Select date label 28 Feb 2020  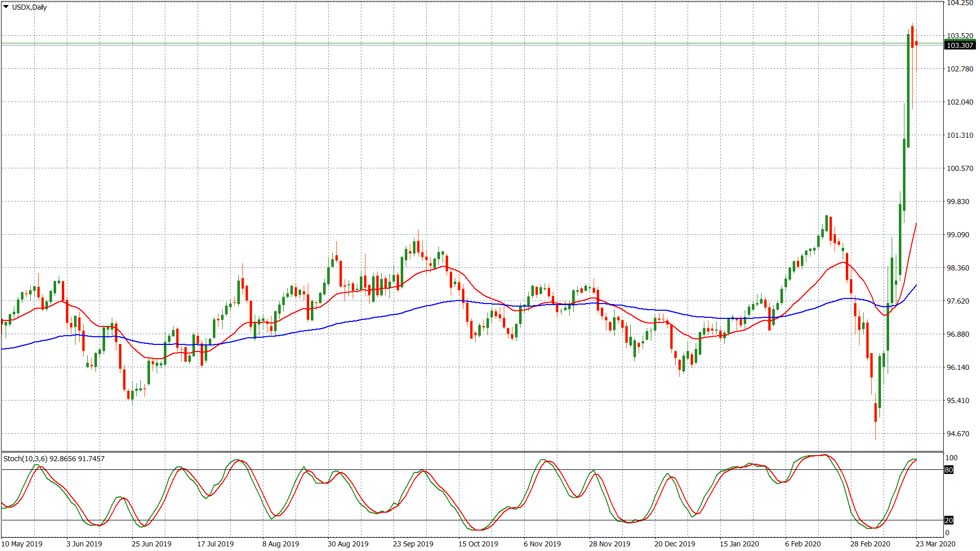(x=870, y=544)
